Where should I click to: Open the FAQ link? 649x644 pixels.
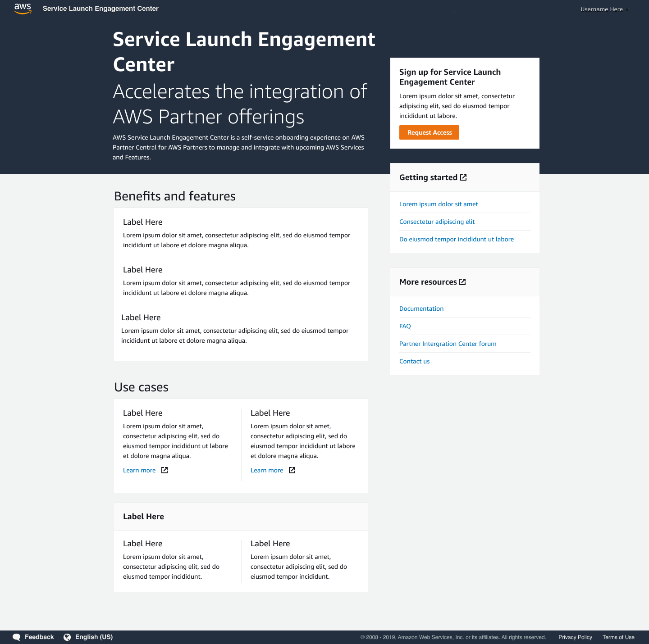tap(405, 326)
